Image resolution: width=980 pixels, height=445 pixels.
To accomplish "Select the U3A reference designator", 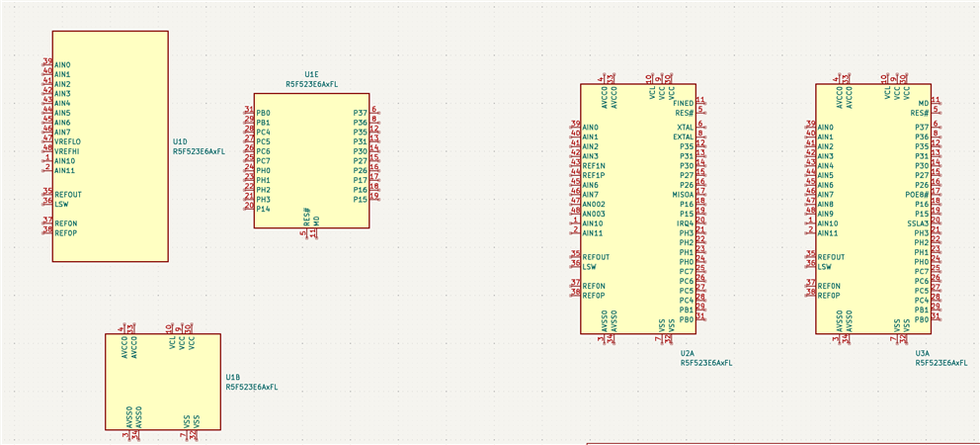I will (923, 354).
